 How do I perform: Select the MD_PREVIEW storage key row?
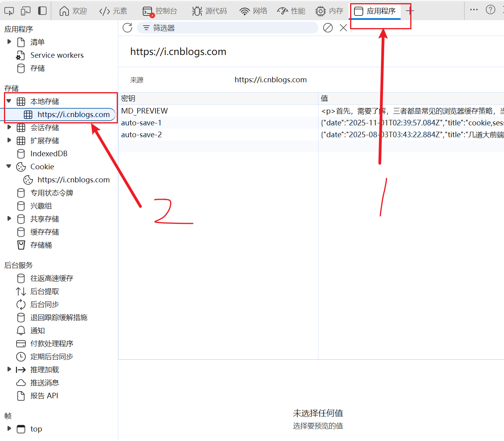144,111
